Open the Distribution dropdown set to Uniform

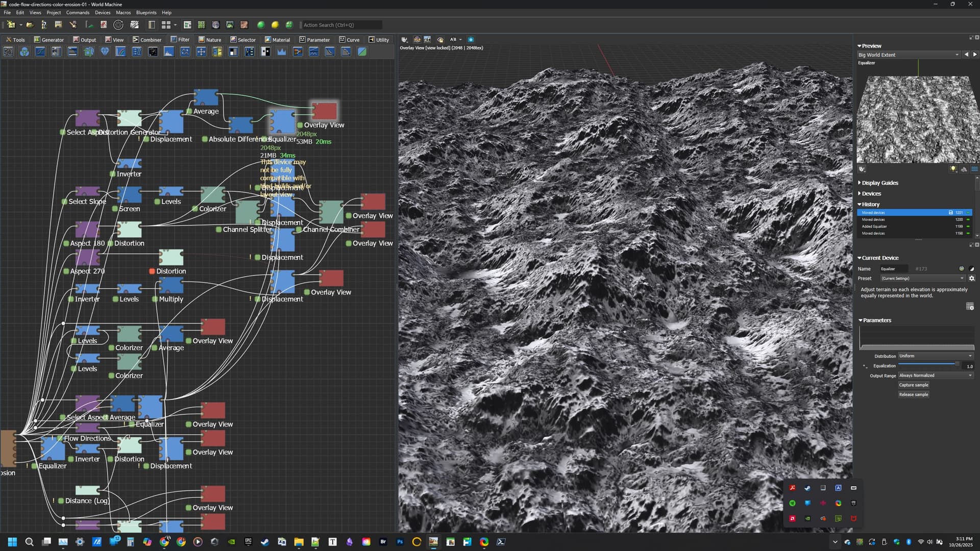click(x=935, y=356)
